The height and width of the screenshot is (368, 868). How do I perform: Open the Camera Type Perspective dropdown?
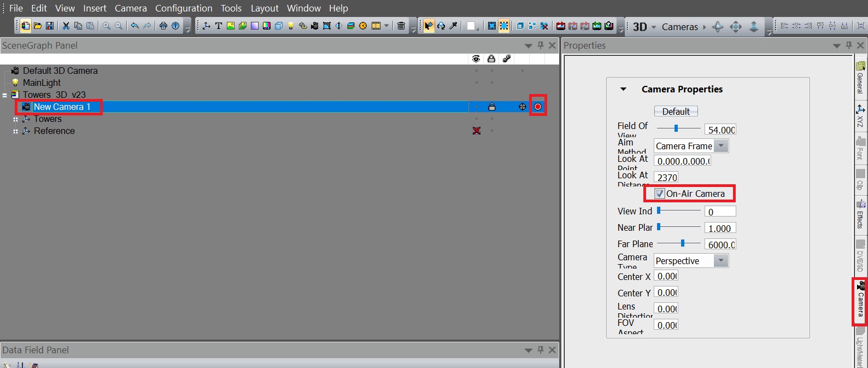[x=721, y=261]
